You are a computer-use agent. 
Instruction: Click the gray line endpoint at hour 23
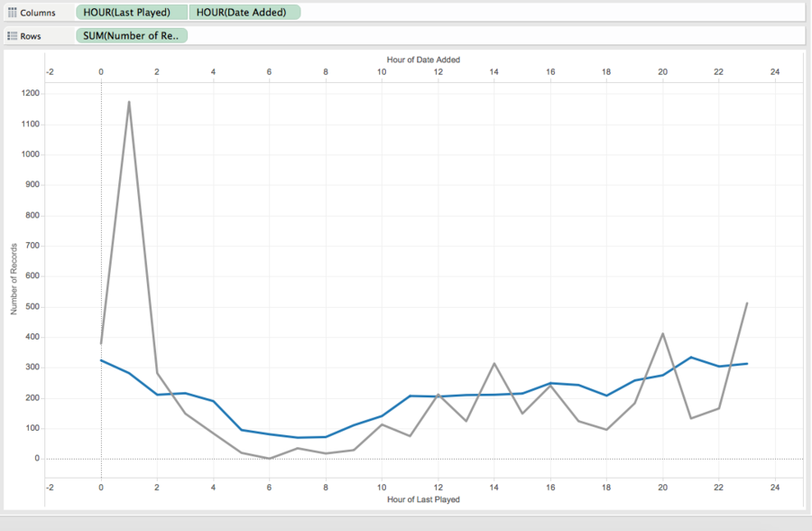[x=747, y=303]
